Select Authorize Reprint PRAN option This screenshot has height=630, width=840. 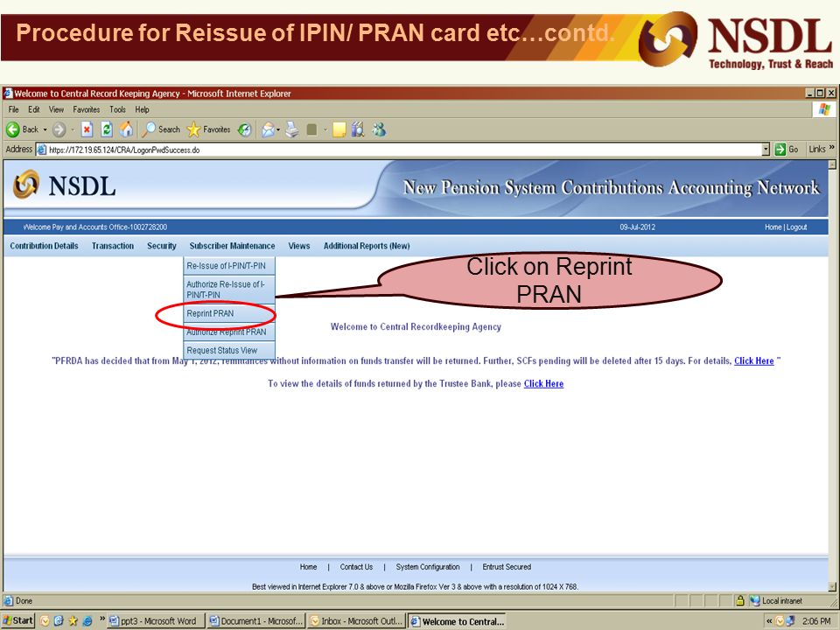point(229,332)
